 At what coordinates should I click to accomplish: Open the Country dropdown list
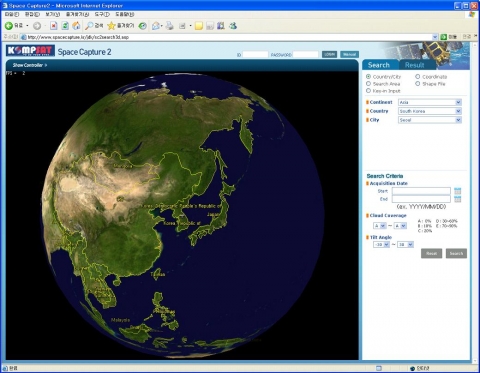click(430, 111)
